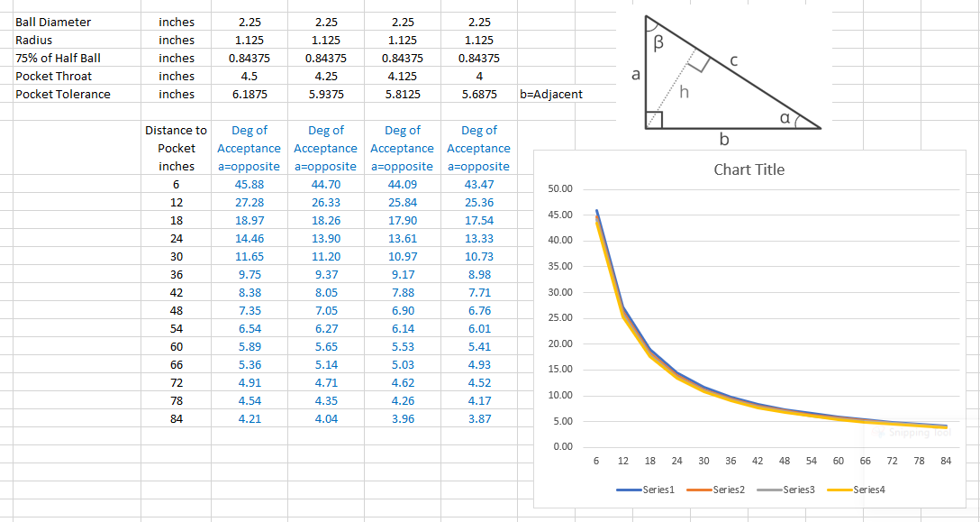Click the cell with value 3.87
Screen dimensions: 980x522
478,418
